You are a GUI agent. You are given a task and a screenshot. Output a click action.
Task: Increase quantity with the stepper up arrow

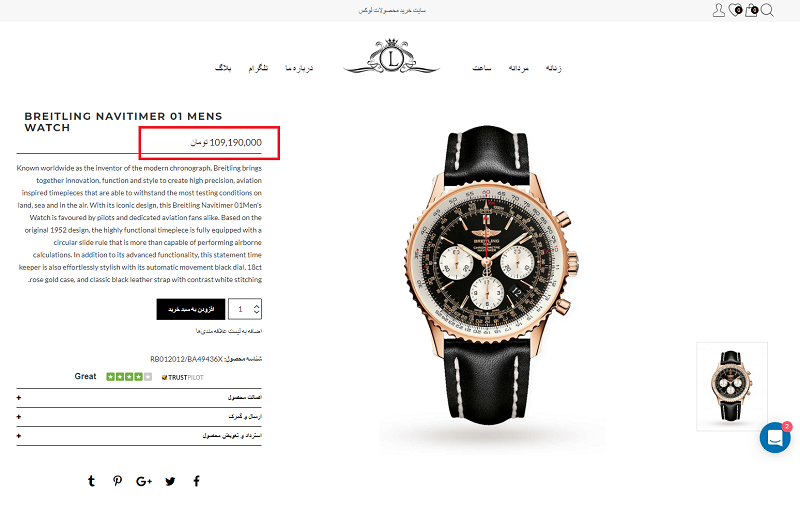257,306
